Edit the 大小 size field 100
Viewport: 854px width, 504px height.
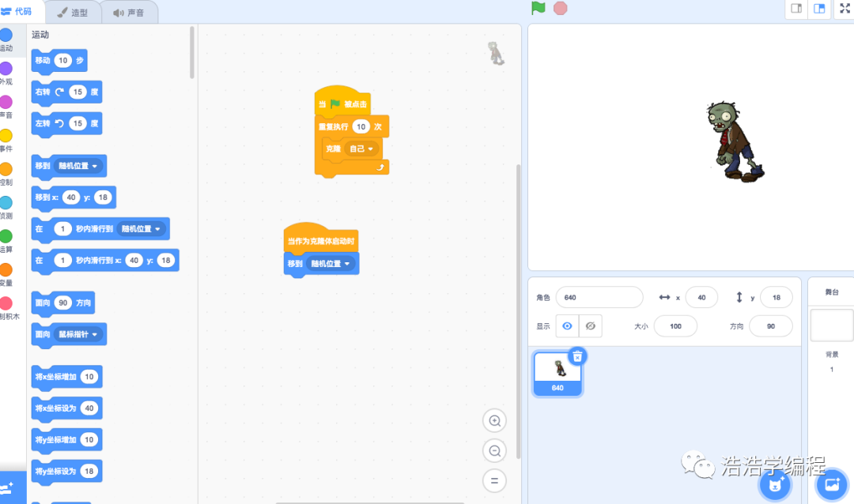[x=675, y=326]
